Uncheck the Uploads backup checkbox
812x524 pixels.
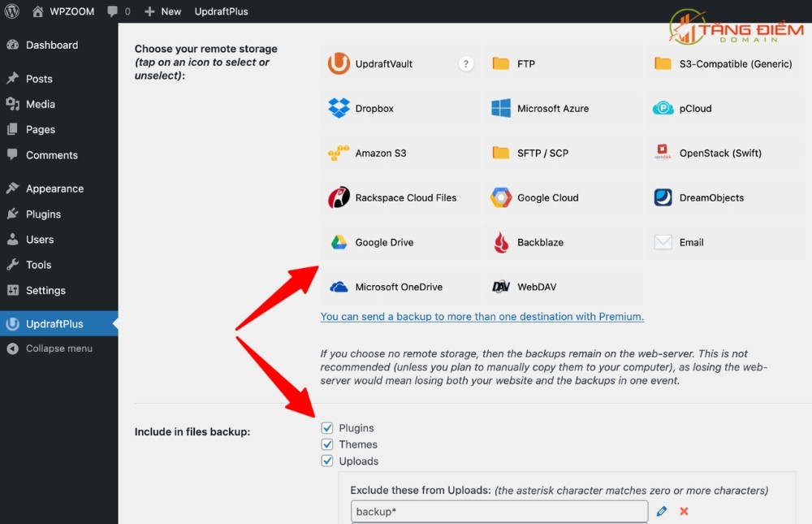(x=326, y=461)
